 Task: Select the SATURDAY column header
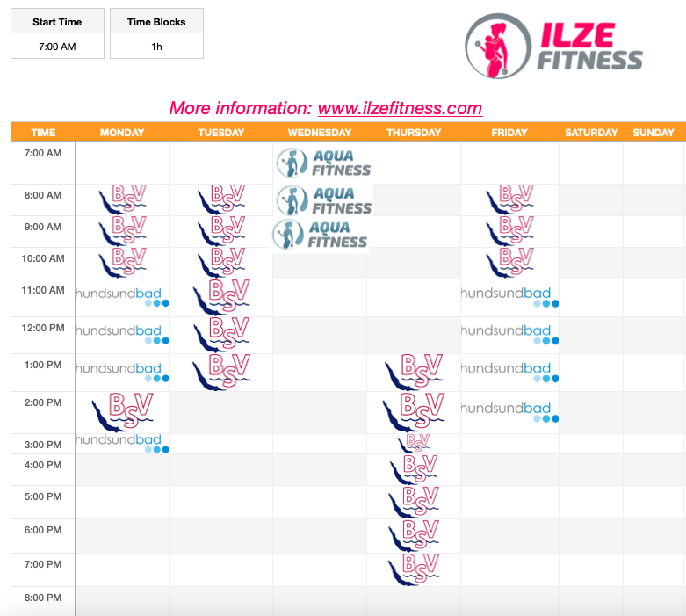(x=591, y=133)
